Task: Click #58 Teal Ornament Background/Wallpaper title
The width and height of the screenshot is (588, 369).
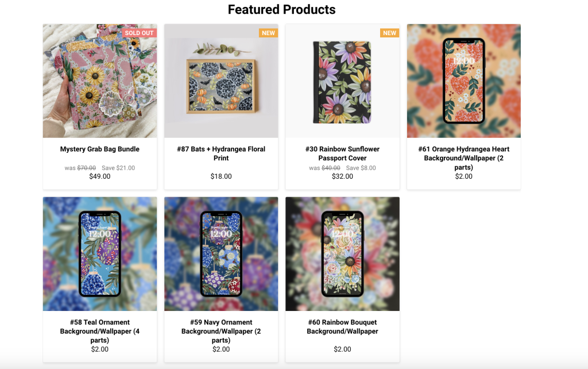Action: click(x=100, y=331)
